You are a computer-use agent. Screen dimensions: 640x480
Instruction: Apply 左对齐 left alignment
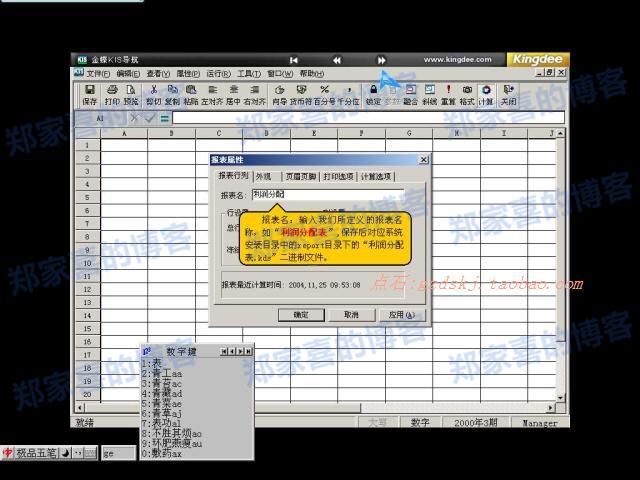point(212,95)
